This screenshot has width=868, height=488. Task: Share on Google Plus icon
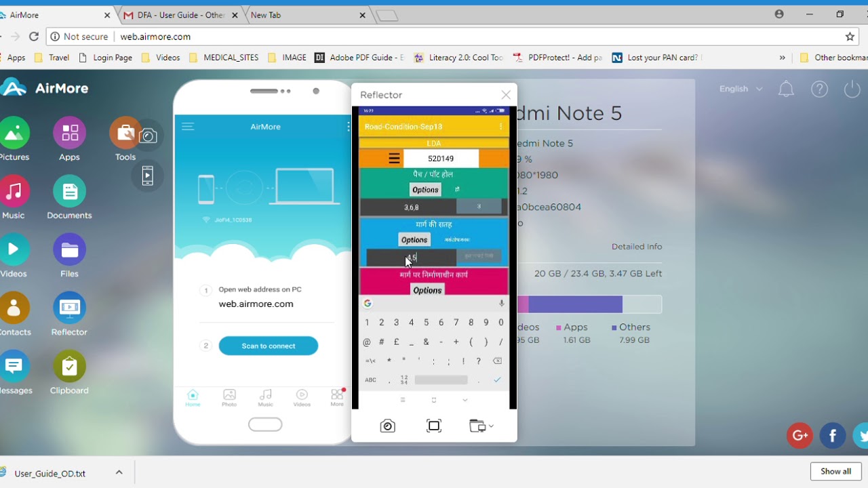click(800, 435)
